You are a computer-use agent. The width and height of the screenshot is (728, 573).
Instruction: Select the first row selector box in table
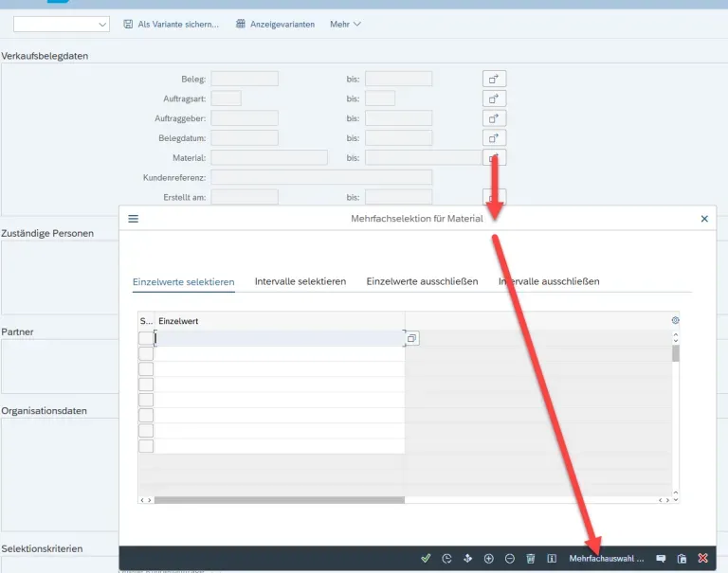146,338
